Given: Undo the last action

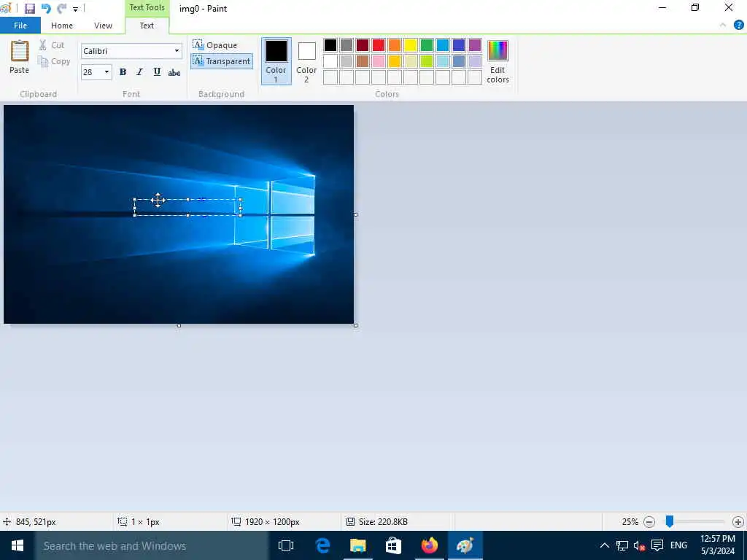Looking at the screenshot, I should (x=46, y=9).
